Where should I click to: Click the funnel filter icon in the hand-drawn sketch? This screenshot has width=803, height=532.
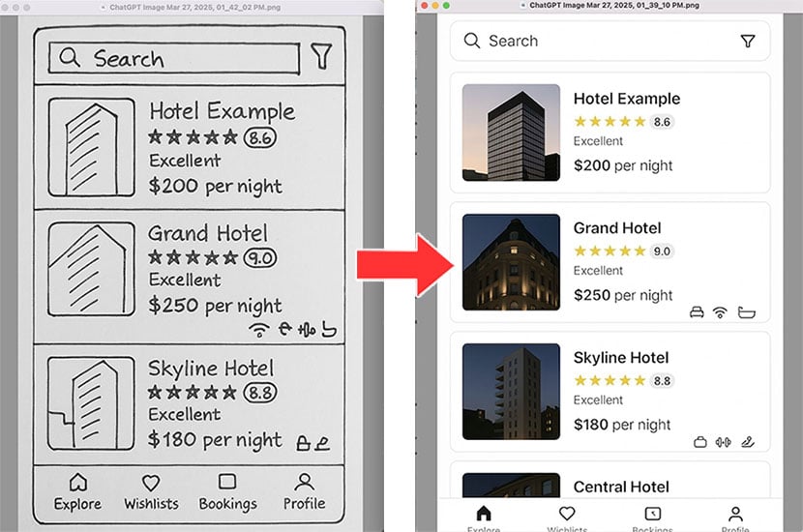[x=320, y=57]
